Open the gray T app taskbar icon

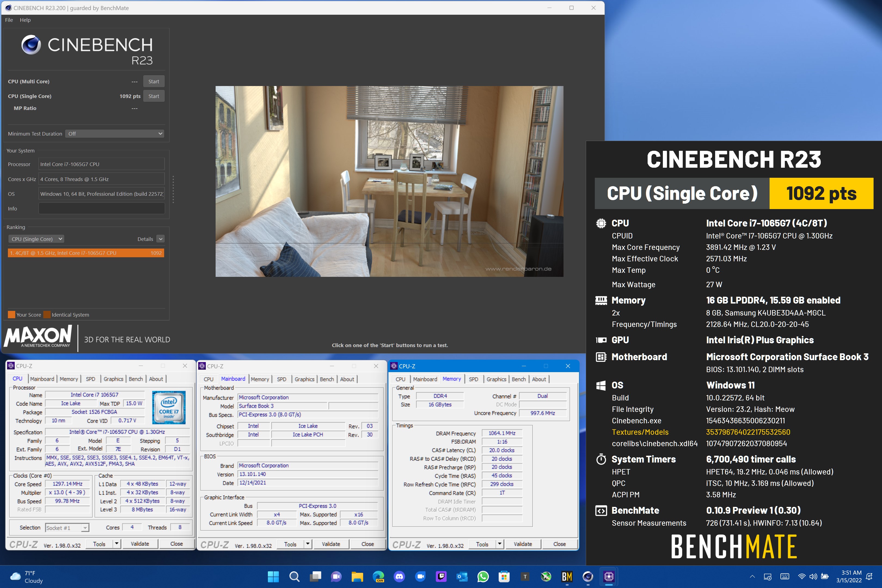(x=525, y=576)
